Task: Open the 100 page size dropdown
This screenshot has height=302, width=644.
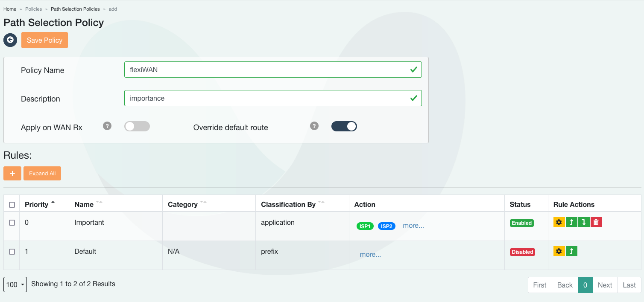Action: click(x=15, y=285)
